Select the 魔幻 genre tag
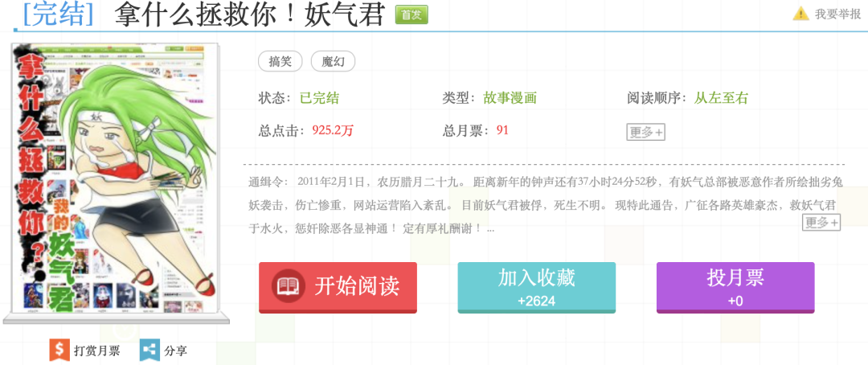Image resolution: width=868 pixels, height=365 pixels. click(x=333, y=61)
